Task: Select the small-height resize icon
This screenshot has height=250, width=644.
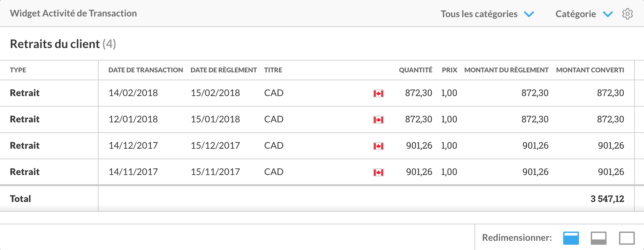Action: pyautogui.click(x=571, y=238)
